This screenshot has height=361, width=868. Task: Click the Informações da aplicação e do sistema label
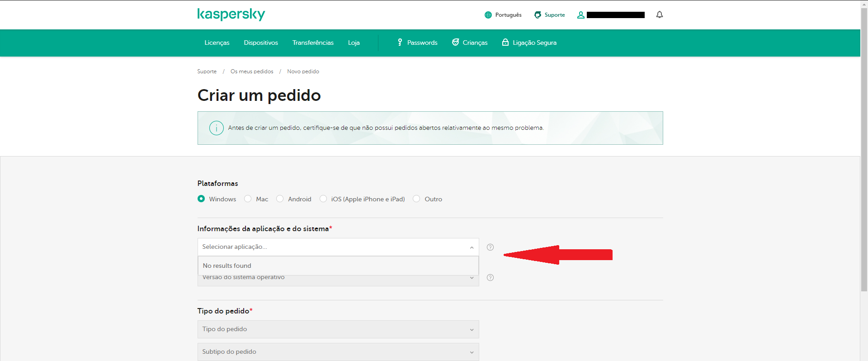click(x=264, y=228)
